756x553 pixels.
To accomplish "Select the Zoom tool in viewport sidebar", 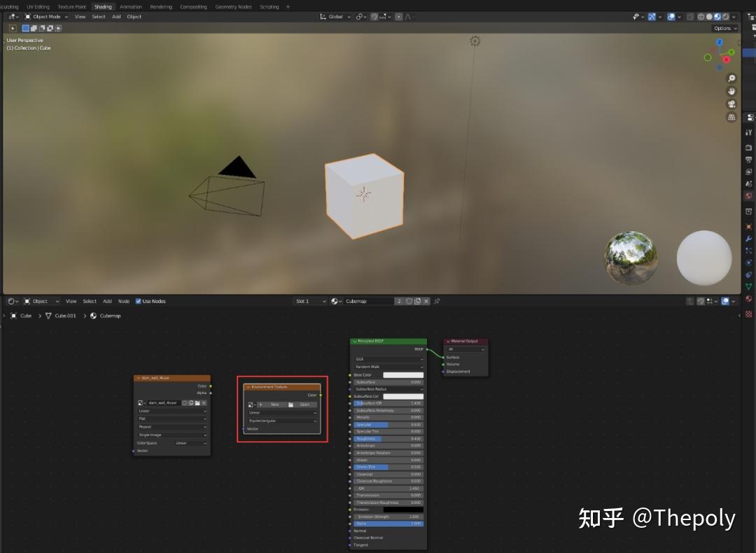I will pyautogui.click(x=731, y=78).
